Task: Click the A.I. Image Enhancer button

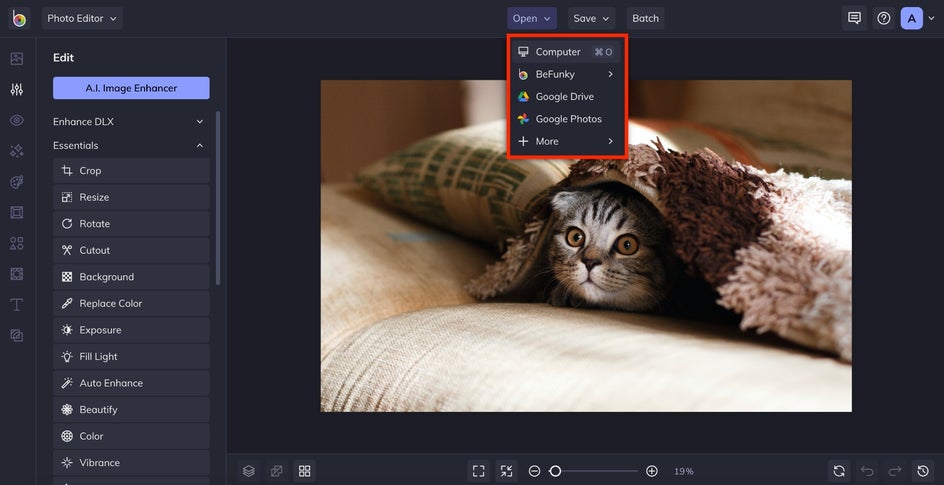Action: pos(131,88)
